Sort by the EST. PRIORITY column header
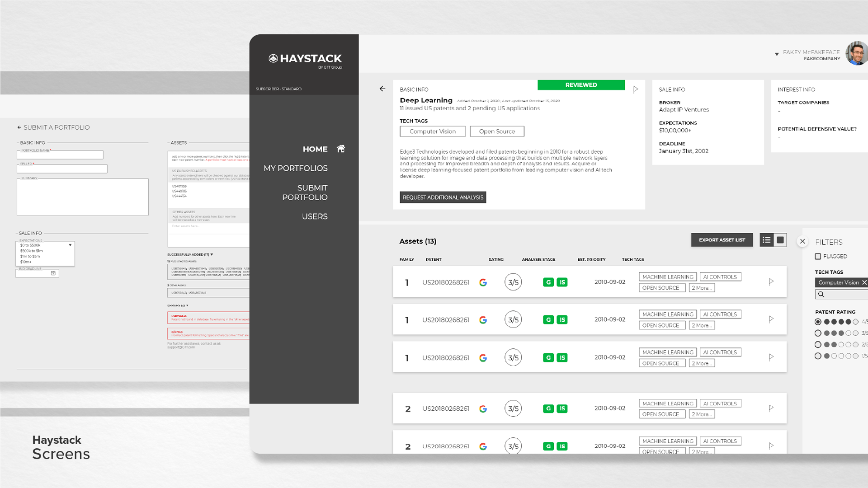Image resolution: width=868 pixels, height=488 pixels. 591,260
